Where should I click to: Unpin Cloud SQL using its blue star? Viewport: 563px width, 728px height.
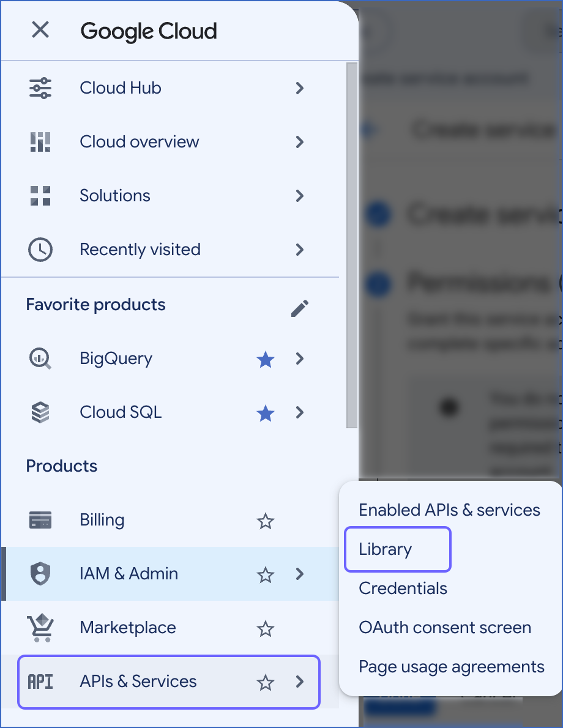coord(265,413)
